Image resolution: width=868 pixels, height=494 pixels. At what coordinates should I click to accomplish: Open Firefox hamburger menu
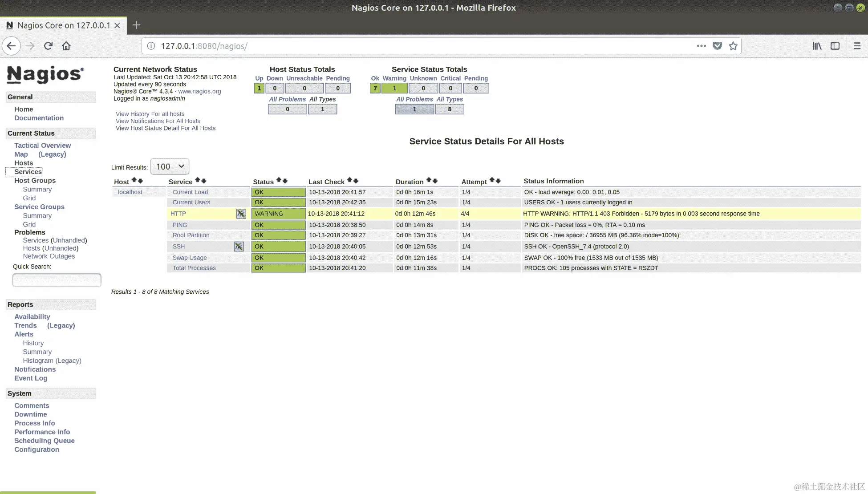[x=856, y=46]
